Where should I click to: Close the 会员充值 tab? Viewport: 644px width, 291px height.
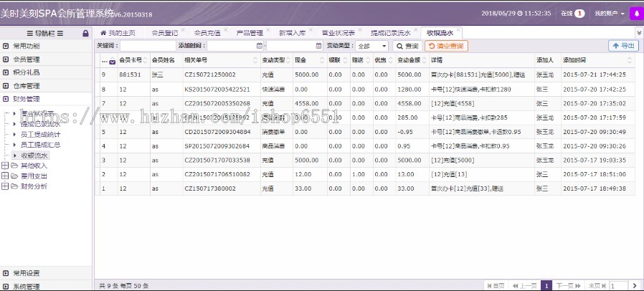pyautogui.click(x=225, y=30)
